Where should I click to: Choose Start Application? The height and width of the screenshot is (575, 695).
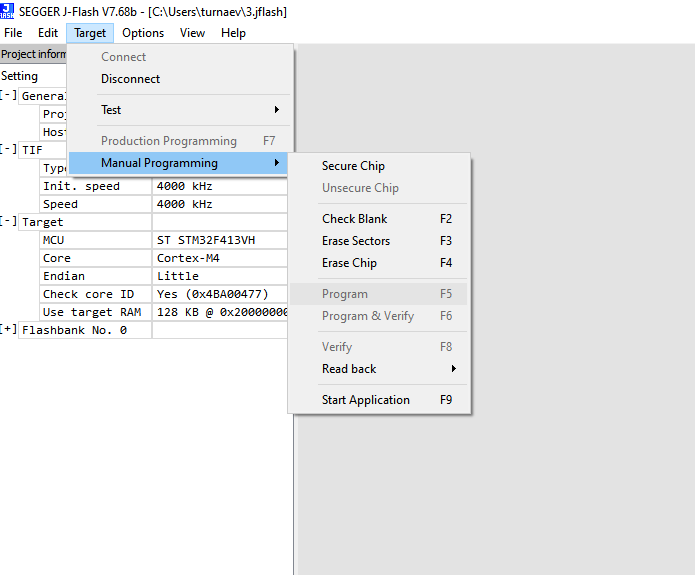point(379,400)
